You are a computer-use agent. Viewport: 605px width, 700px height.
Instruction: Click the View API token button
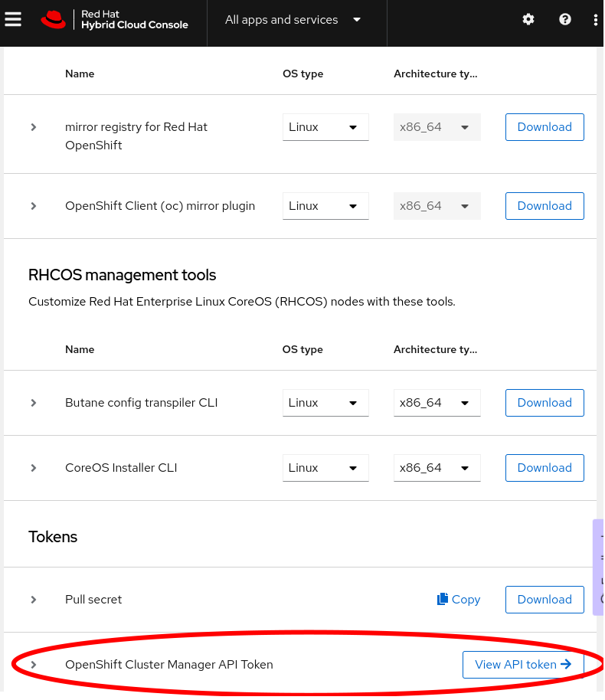tap(523, 665)
